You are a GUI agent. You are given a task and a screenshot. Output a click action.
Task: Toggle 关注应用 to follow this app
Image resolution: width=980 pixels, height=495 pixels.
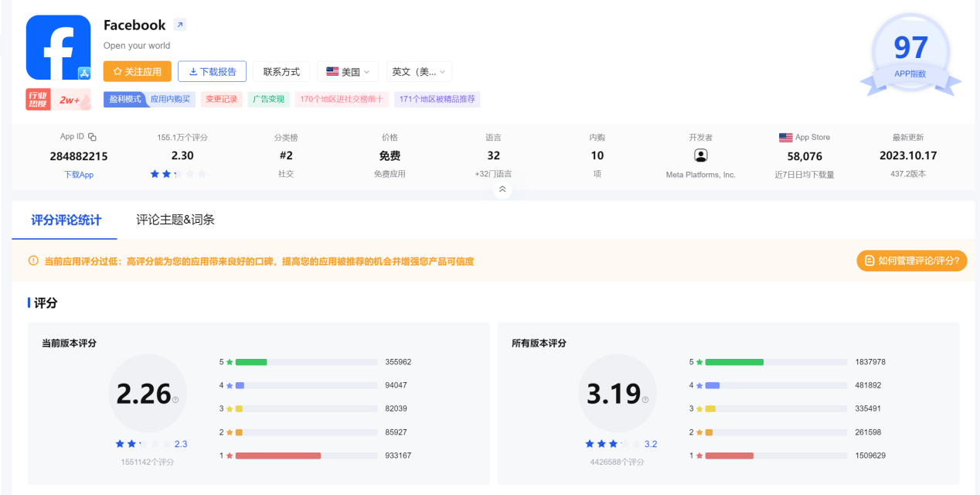[x=137, y=71]
